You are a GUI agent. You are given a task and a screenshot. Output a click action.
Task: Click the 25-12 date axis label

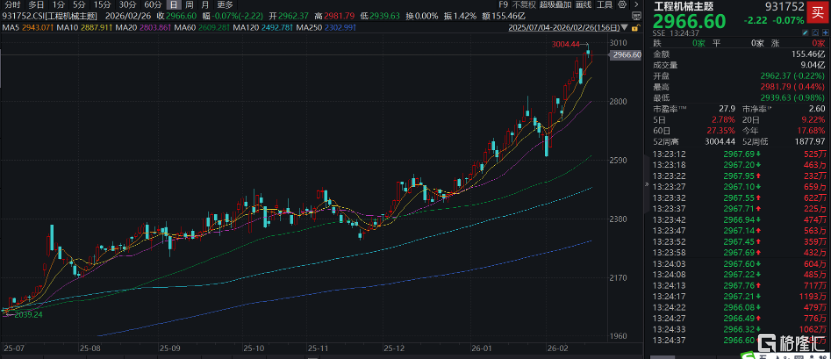pyautogui.click(x=395, y=349)
